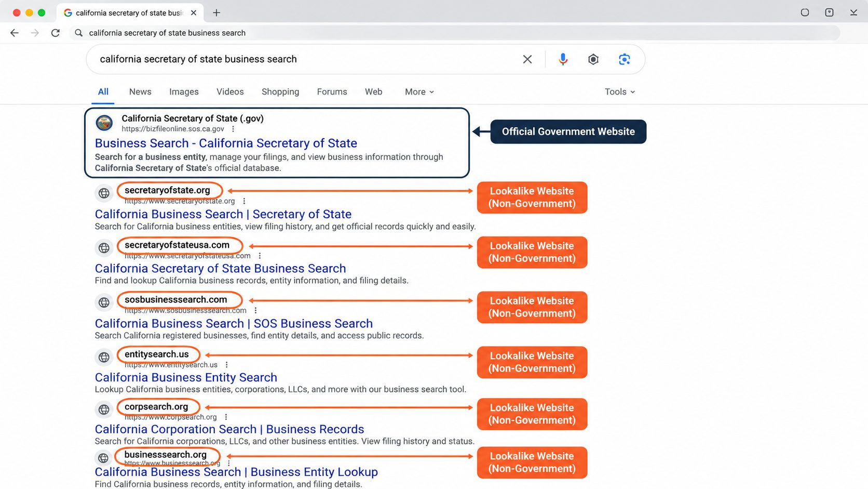Screen dimensions: 868x489
Task: Switch to the Videos results tab
Action: 230,92
